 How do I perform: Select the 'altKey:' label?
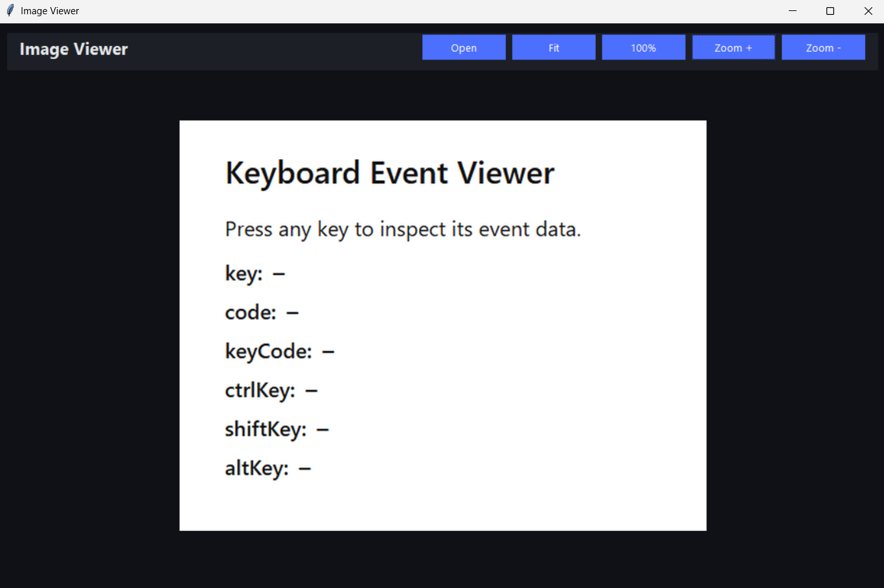tap(256, 468)
